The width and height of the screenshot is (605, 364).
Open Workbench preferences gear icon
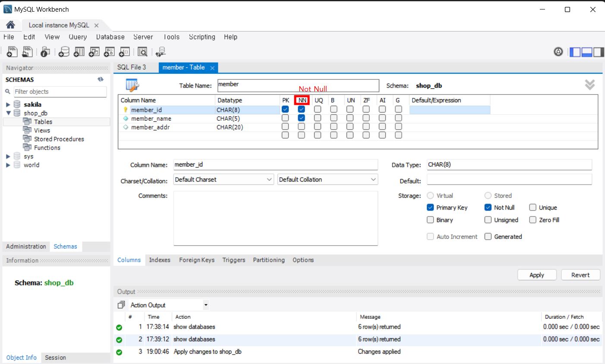[558, 52]
